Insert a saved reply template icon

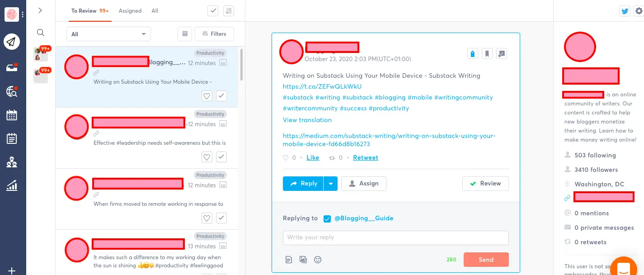tap(289, 260)
